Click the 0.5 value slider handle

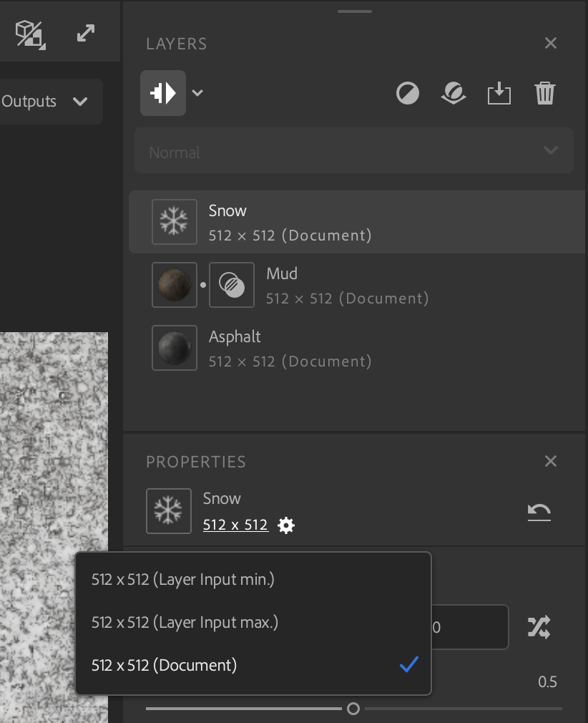click(x=352, y=709)
